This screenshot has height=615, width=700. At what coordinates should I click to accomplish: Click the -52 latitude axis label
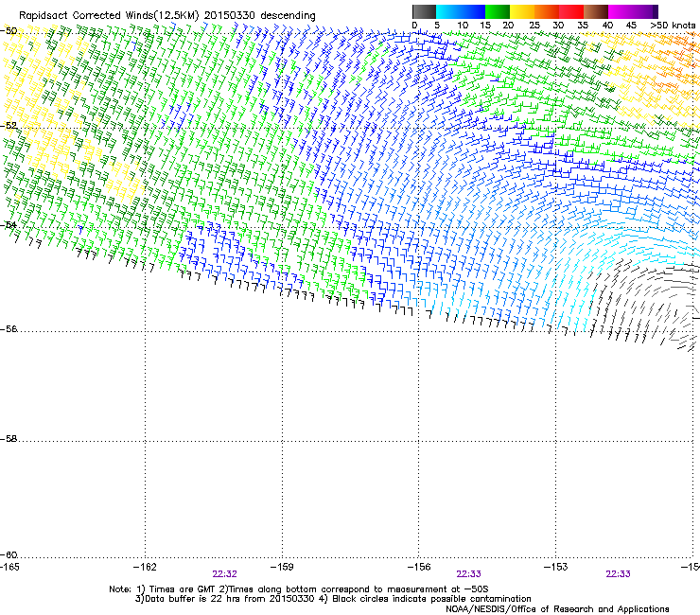click(9, 126)
